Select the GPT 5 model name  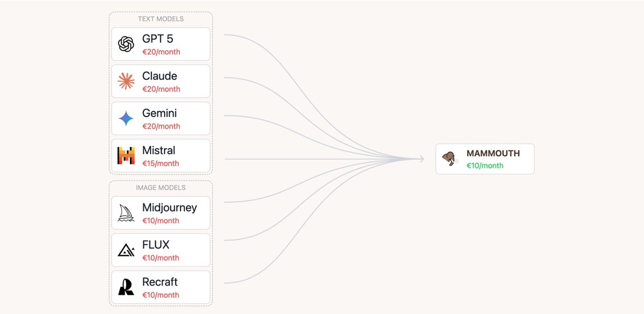(157, 39)
